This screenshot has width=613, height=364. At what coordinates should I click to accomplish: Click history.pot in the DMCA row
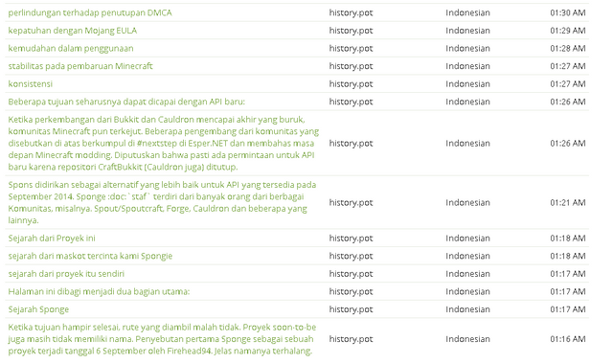point(351,12)
